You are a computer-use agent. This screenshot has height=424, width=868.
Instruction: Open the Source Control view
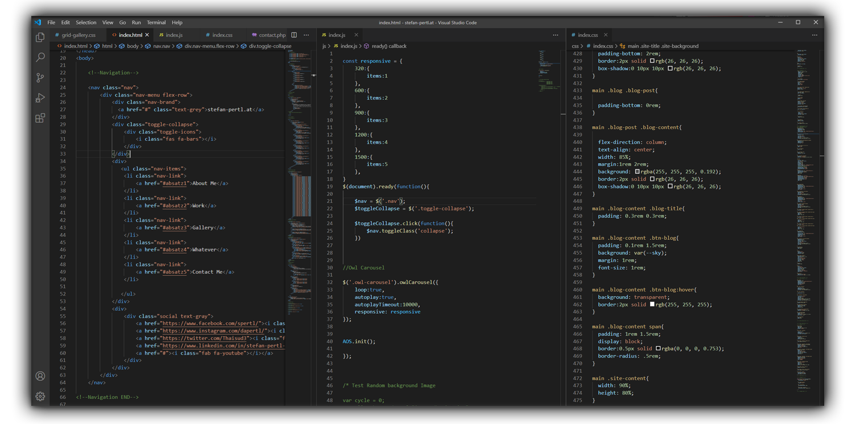click(x=40, y=78)
